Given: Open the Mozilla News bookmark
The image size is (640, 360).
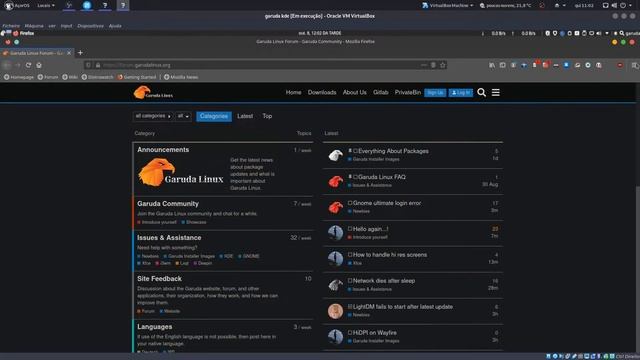Looking at the screenshot, I should point(181,77).
